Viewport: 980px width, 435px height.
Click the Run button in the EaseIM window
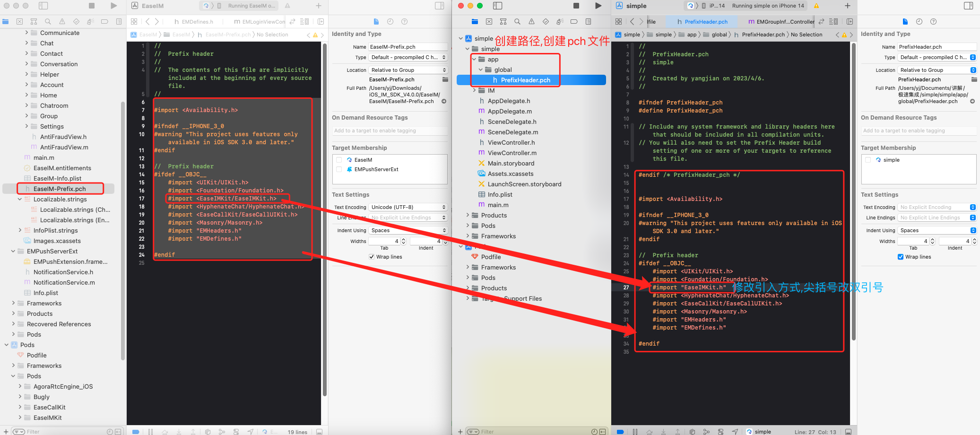[x=113, y=6]
